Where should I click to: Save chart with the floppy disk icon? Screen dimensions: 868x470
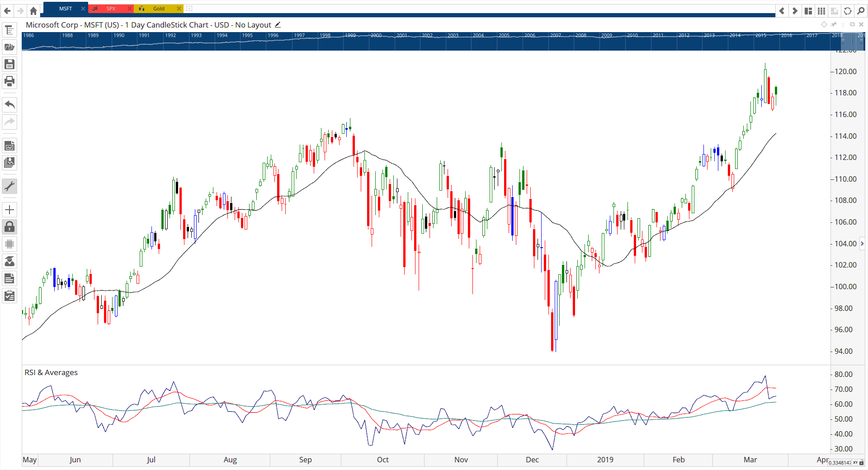(9, 64)
